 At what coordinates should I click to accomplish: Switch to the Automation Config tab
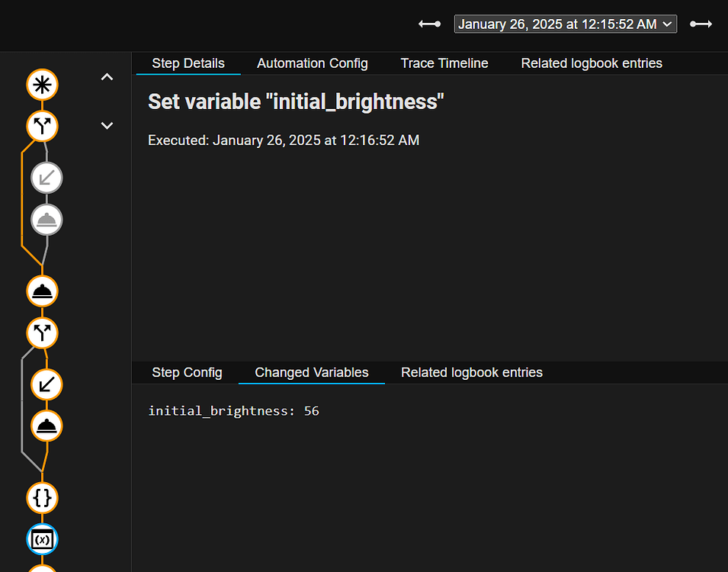[313, 63]
